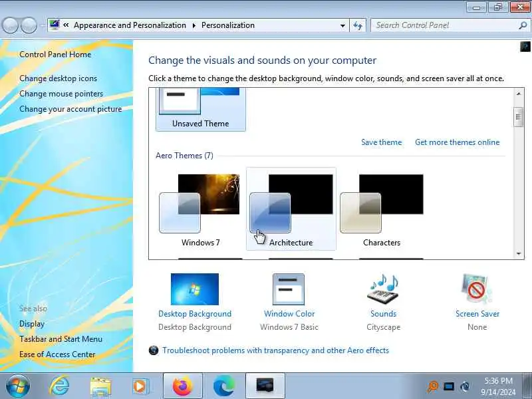Open the Windows Start button
Image resolution: width=532 pixels, height=399 pixels.
point(18,386)
